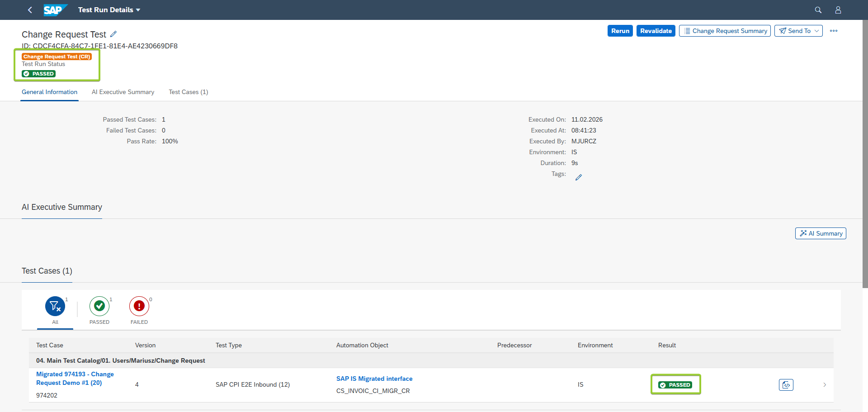This screenshot has height=412, width=868.
Task: Edit tags with the pencil icon
Action: (579, 177)
